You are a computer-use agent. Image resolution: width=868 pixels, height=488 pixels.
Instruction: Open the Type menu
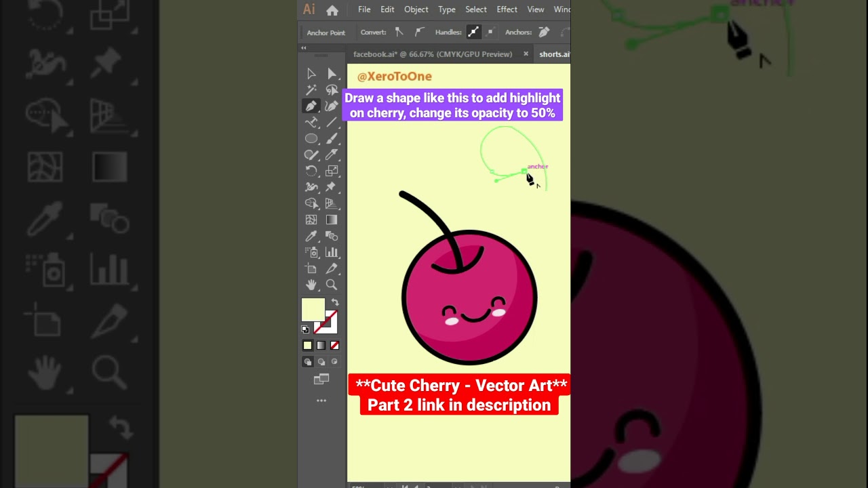coord(447,9)
